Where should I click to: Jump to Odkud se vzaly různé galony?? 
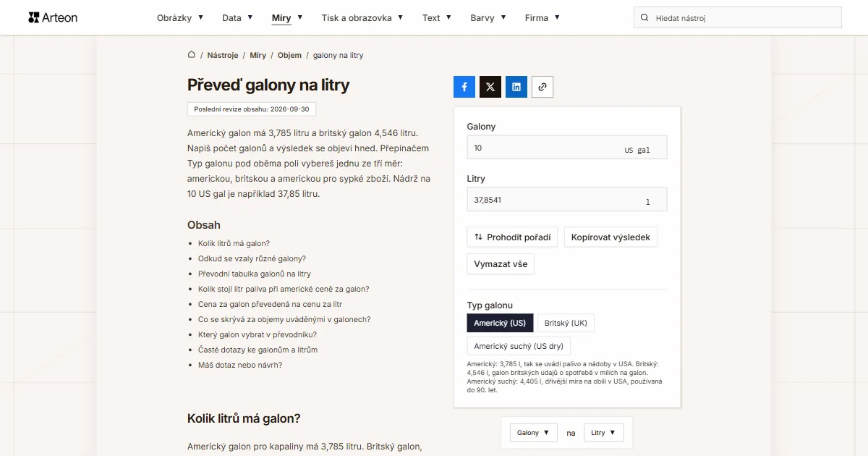pyautogui.click(x=252, y=258)
